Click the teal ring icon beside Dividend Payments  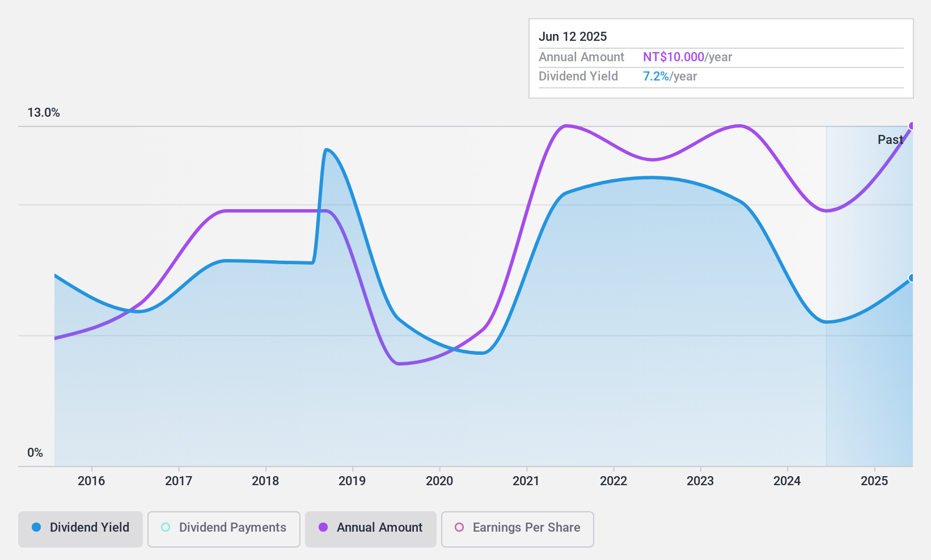pyautogui.click(x=166, y=527)
